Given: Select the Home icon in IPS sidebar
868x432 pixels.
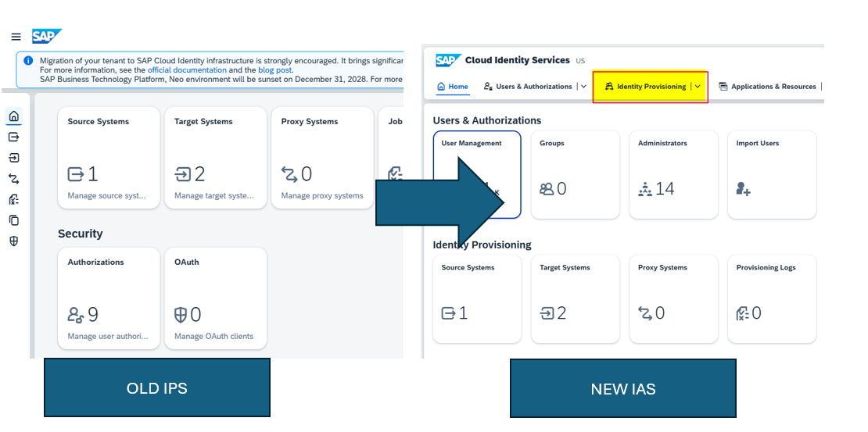Looking at the screenshot, I should coord(14,116).
